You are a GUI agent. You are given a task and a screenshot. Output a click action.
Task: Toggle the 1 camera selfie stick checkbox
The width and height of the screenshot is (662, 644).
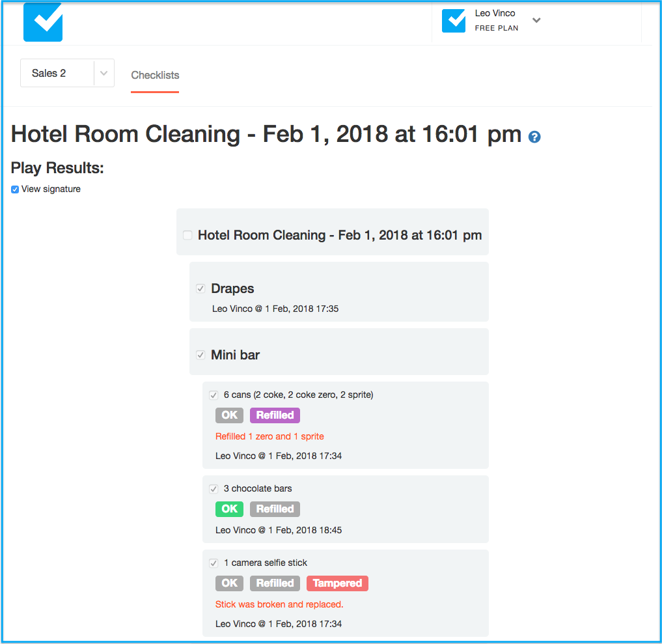(214, 563)
